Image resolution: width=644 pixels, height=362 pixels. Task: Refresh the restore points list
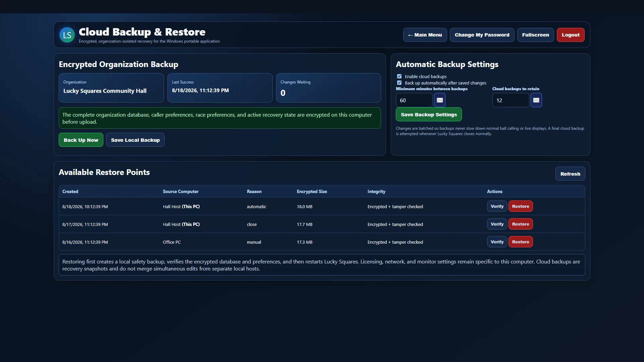click(x=570, y=174)
